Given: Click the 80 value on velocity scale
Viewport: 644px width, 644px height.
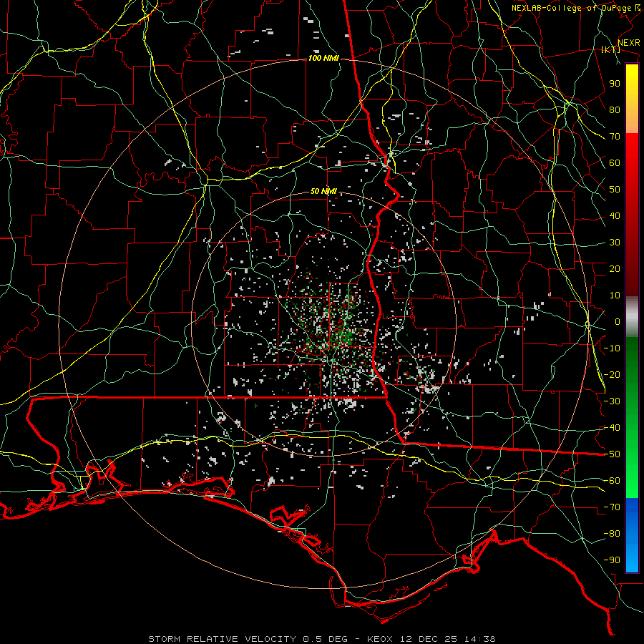Looking at the screenshot, I should (615, 109).
